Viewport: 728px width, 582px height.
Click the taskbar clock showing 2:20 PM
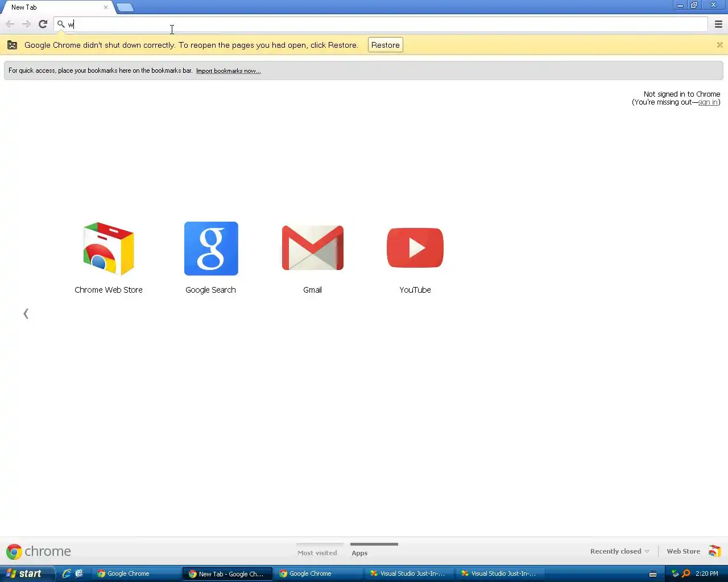(707, 573)
